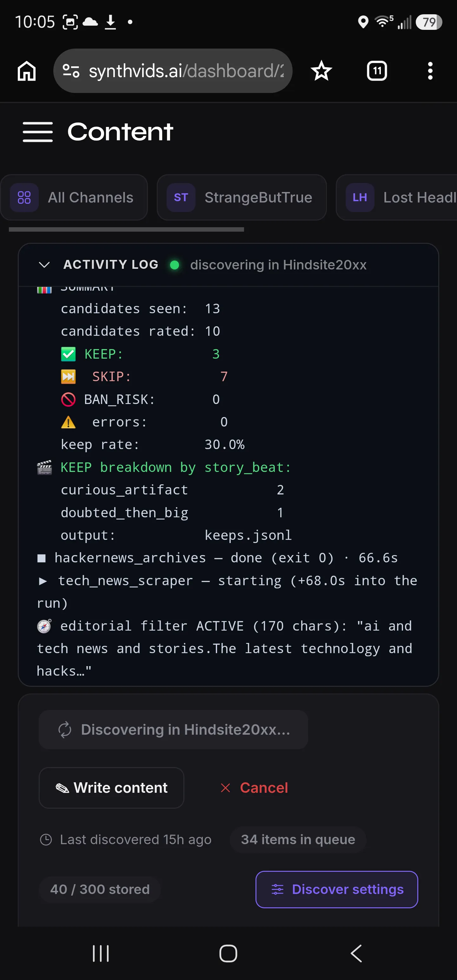This screenshot has width=457, height=980.
Task: Open the browser three-dot overflow menu
Action: coord(430,71)
